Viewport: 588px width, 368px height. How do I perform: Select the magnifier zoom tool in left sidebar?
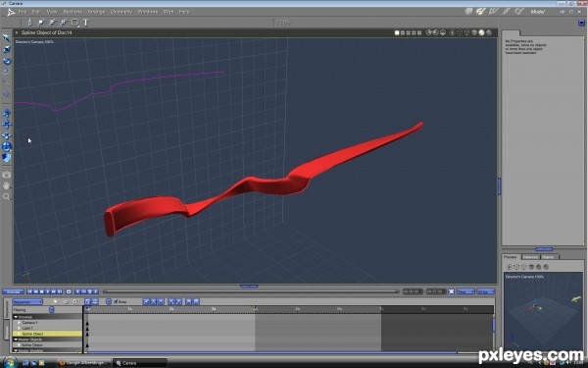[x=7, y=197]
